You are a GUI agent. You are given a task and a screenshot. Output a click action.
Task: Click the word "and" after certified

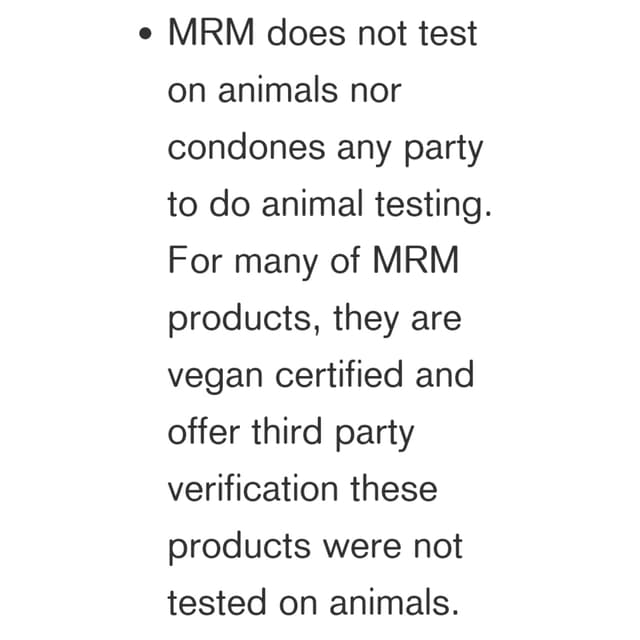pyautogui.click(x=445, y=374)
